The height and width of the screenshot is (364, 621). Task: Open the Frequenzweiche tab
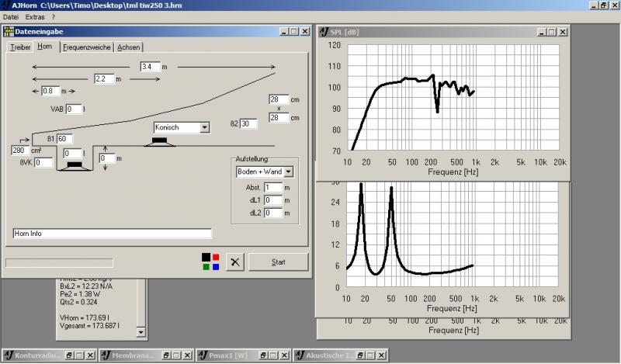87,47
